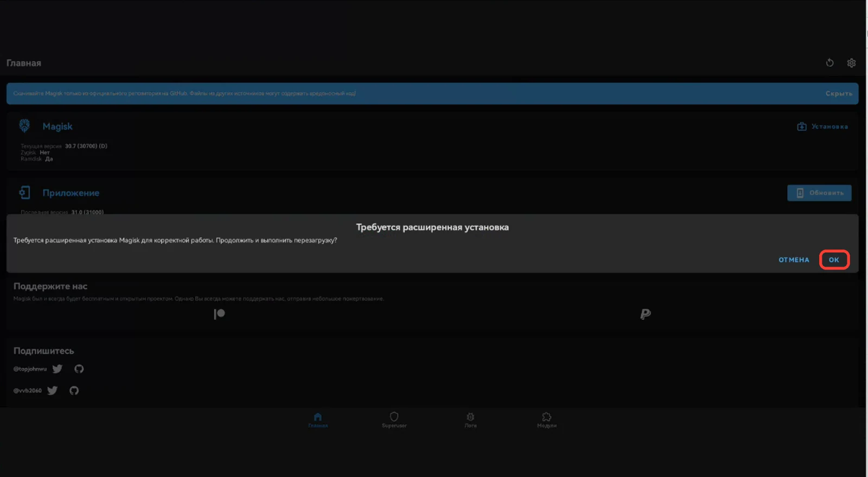
Task: Click ОТМЕНА to cancel the dialog
Action: pos(794,260)
